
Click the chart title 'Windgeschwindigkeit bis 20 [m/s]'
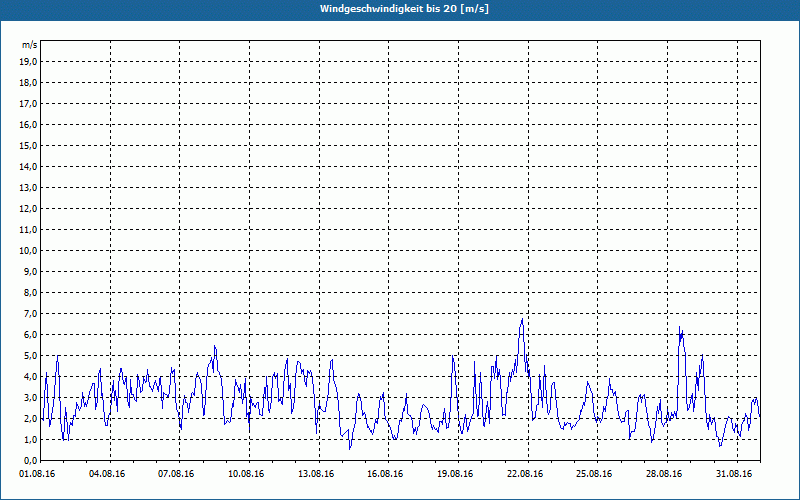tap(404, 9)
